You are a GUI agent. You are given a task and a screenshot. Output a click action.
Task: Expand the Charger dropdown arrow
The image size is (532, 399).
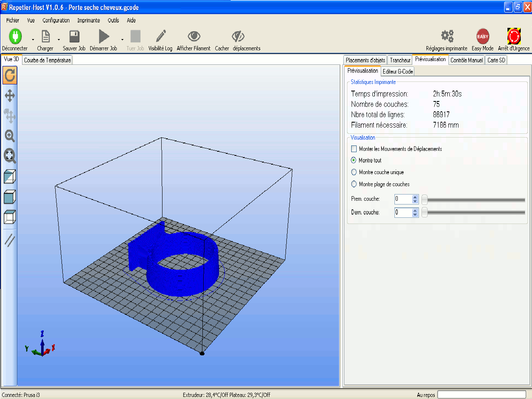click(x=59, y=40)
